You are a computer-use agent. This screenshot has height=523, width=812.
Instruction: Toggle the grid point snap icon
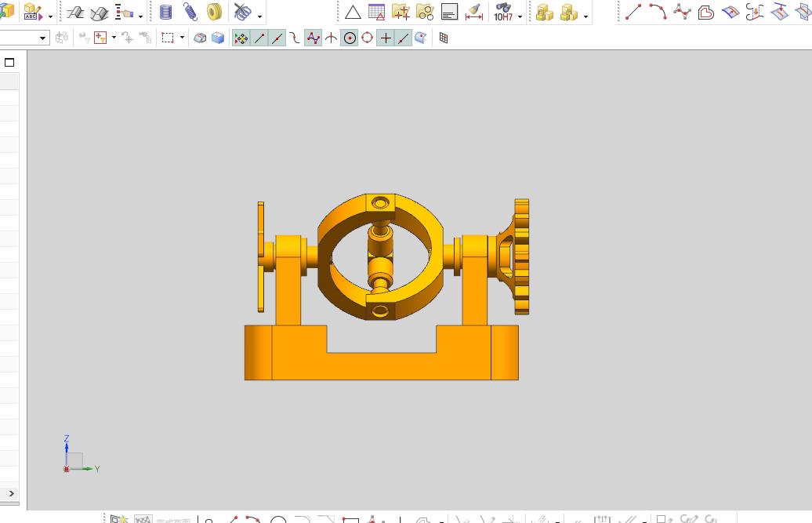click(444, 38)
